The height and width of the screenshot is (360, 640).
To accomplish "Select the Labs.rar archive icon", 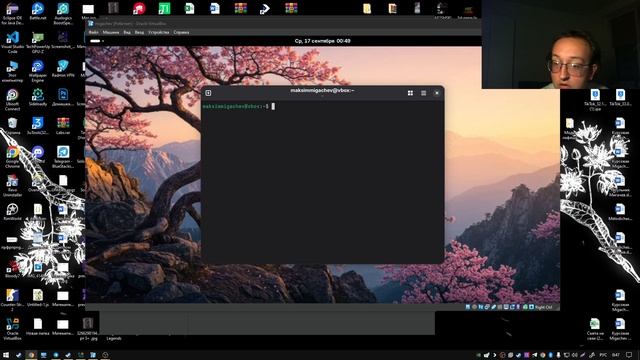I will tap(63, 126).
